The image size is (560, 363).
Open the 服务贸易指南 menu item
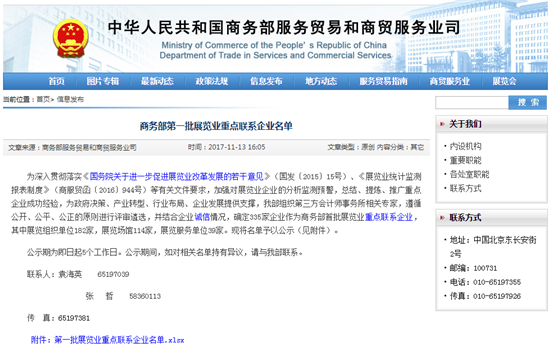[x=383, y=81]
